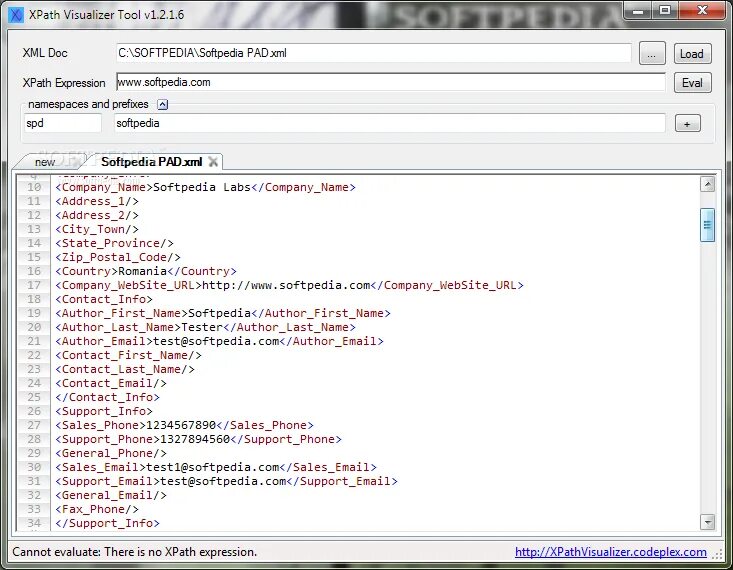The width and height of the screenshot is (733, 570).
Task: Click the vertical scrollbar thumb
Action: click(708, 225)
